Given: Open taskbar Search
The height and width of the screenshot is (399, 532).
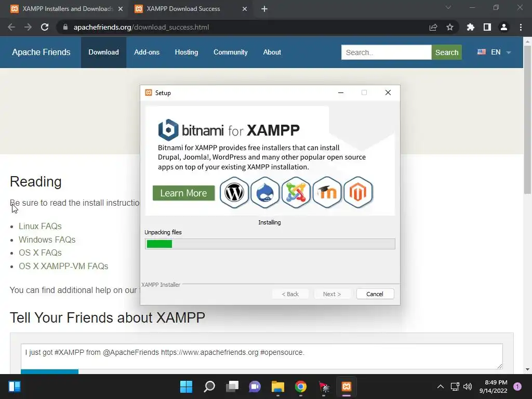Looking at the screenshot, I should 209,387.
